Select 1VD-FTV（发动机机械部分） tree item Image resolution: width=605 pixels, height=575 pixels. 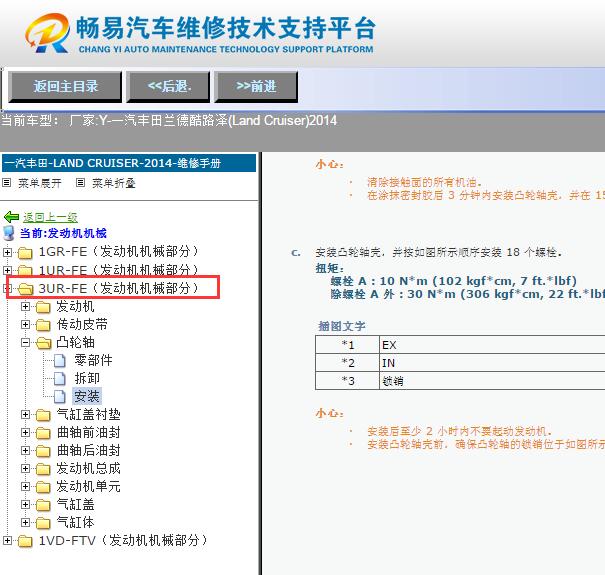click(x=123, y=540)
